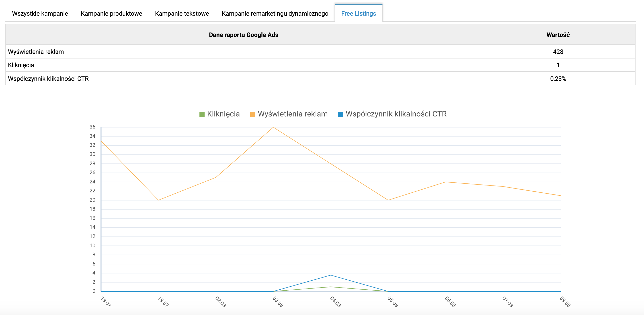
Task: Open the Wszystkie kampanie tab
Action: [x=40, y=14]
